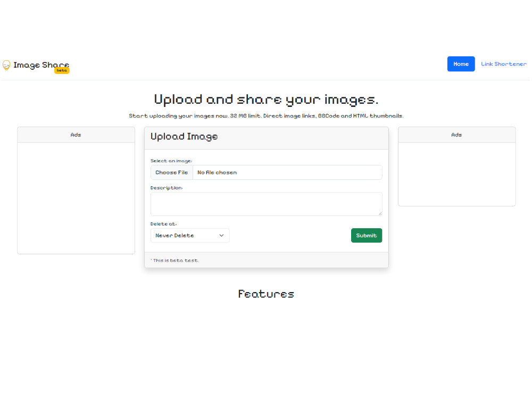The width and height of the screenshot is (532, 399).
Task: Click the 'Delete at:' label
Action: 163,224
